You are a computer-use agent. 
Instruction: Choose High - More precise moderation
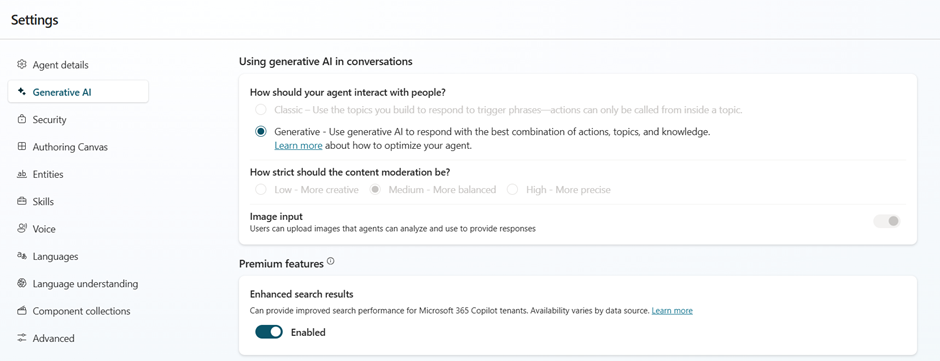(559, 189)
